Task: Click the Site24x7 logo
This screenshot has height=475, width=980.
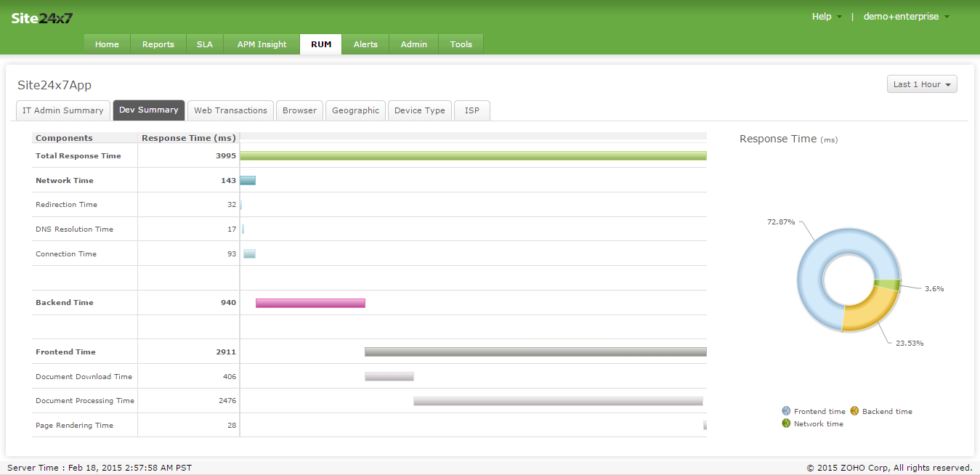Action: (x=42, y=18)
